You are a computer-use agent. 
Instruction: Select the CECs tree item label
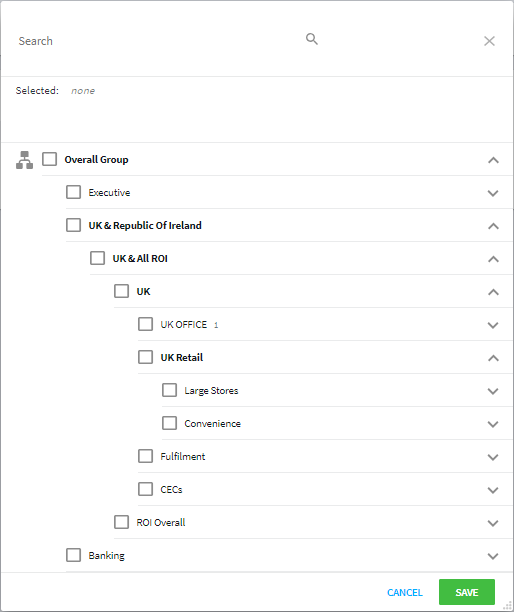pyautogui.click(x=171, y=489)
